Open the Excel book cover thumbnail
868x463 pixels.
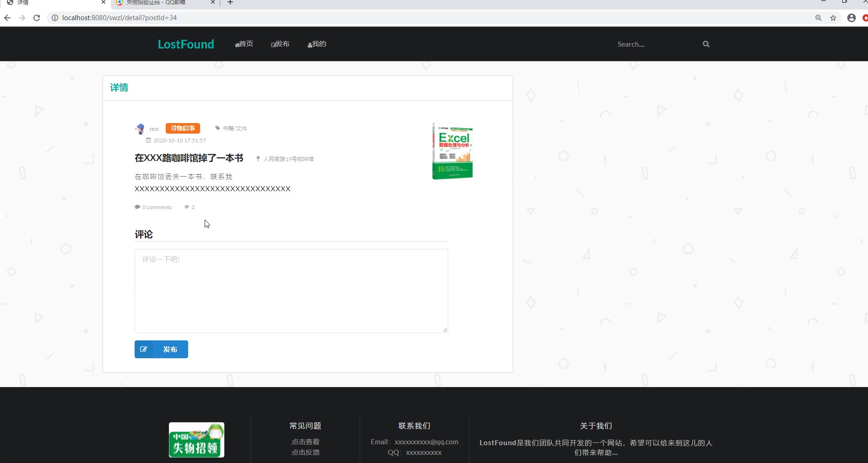tap(453, 151)
